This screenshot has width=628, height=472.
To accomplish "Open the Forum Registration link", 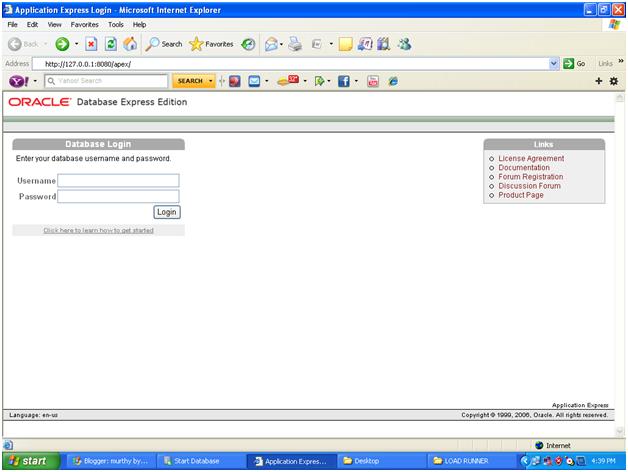I will 531,177.
